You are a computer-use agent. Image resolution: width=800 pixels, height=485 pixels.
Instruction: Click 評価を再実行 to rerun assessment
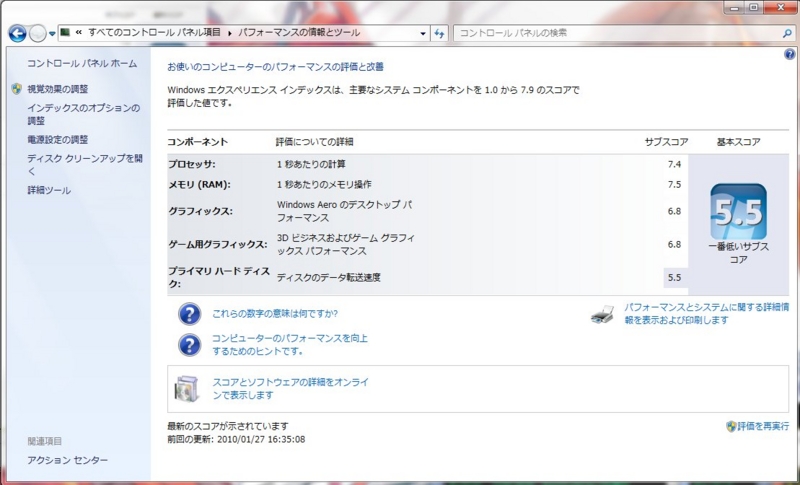point(763,426)
